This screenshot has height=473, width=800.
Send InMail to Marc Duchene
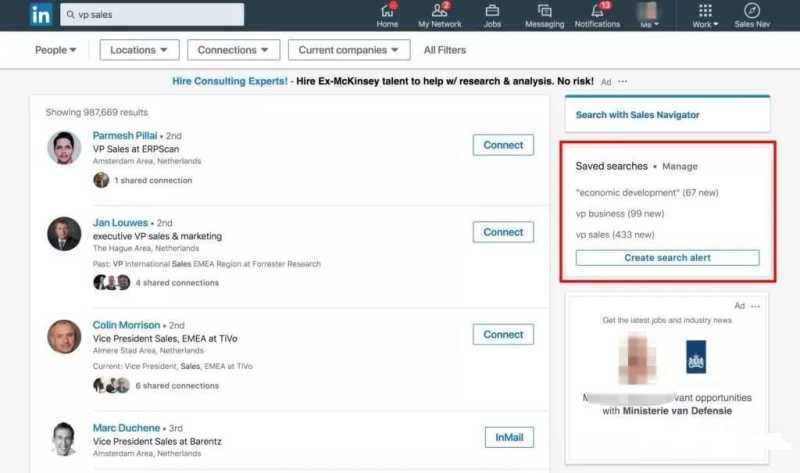tap(509, 437)
